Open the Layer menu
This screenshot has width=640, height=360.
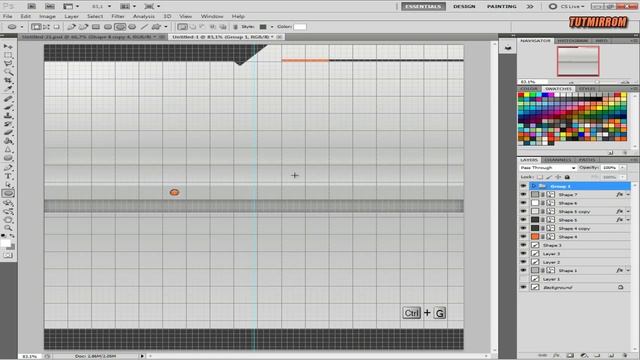click(71, 16)
